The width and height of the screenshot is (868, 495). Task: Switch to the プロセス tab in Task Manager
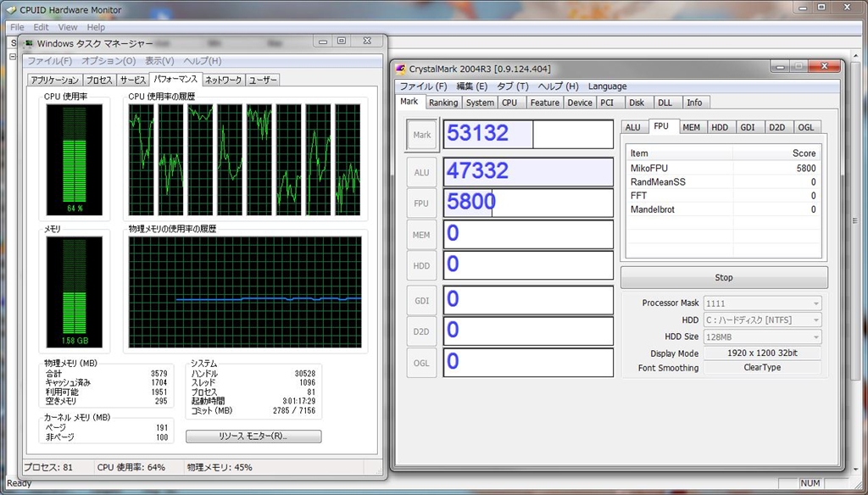click(x=99, y=80)
